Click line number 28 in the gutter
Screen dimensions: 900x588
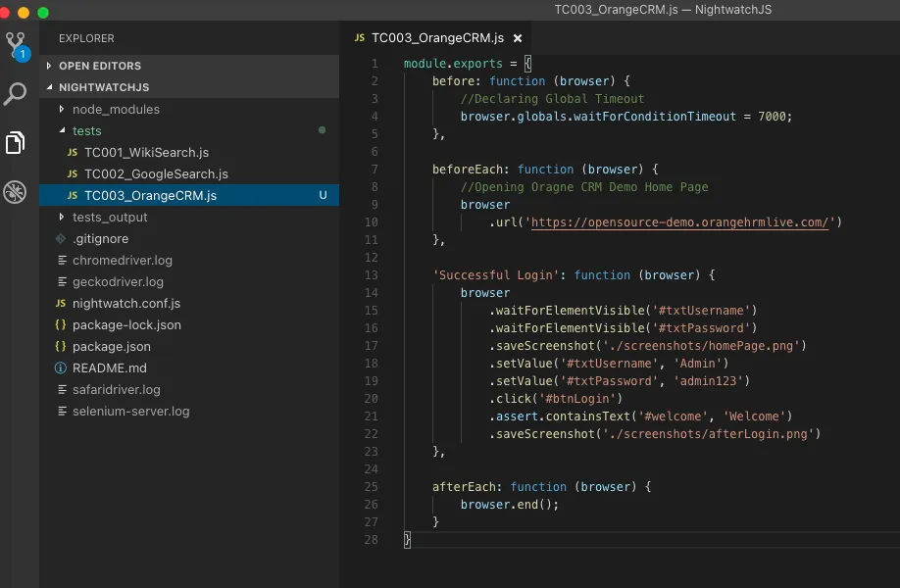[x=372, y=540]
